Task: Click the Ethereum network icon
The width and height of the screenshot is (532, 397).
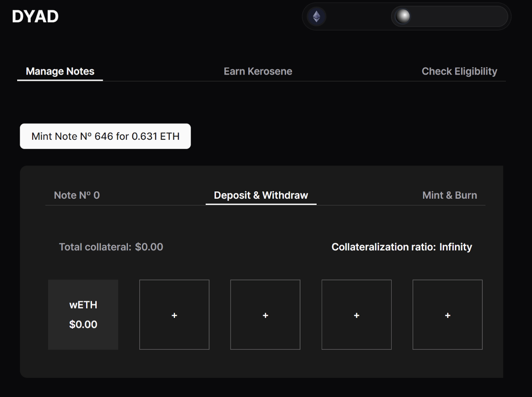Action: [x=317, y=17]
